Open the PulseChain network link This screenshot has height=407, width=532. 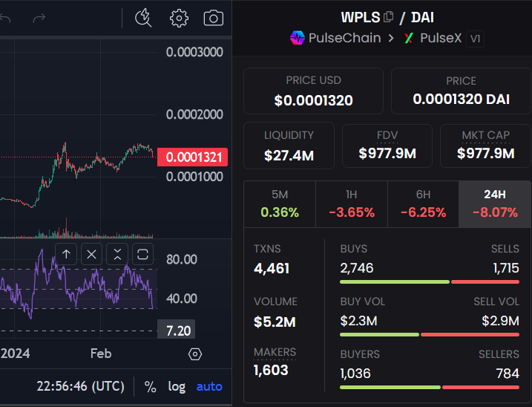click(345, 38)
